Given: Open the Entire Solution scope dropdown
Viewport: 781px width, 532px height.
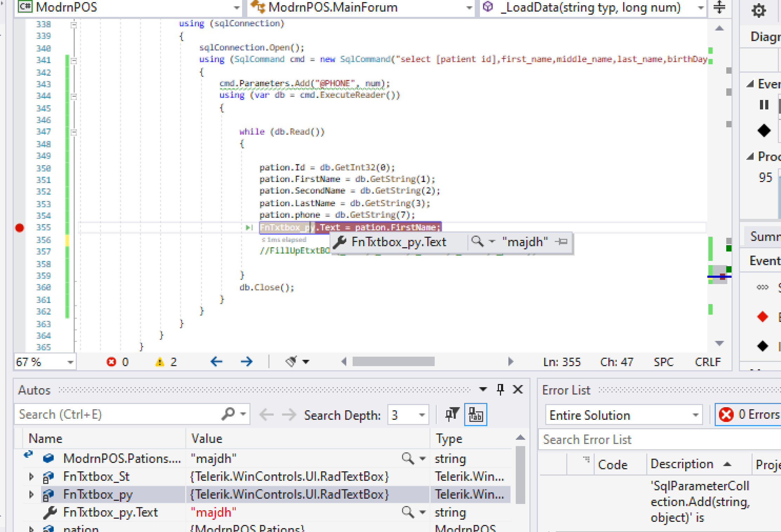Looking at the screenshot, I should [695, 415].
